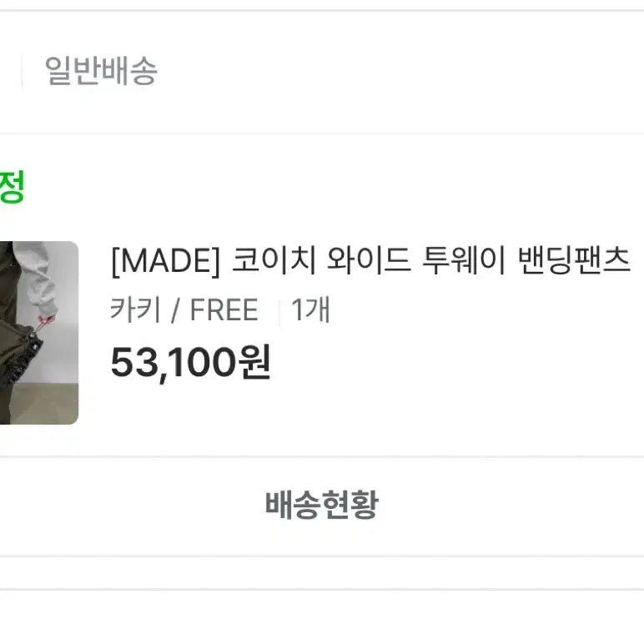644x644 pixels.
Task: Tap the 1개 quantity label
Action: [x=311, y=310]
